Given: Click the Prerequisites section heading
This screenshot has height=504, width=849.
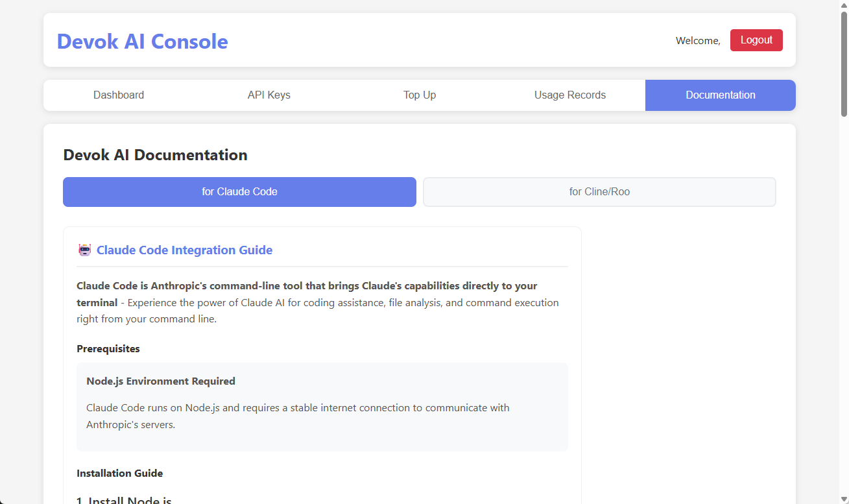Looking at the screenshot, I should coord(108,349).
